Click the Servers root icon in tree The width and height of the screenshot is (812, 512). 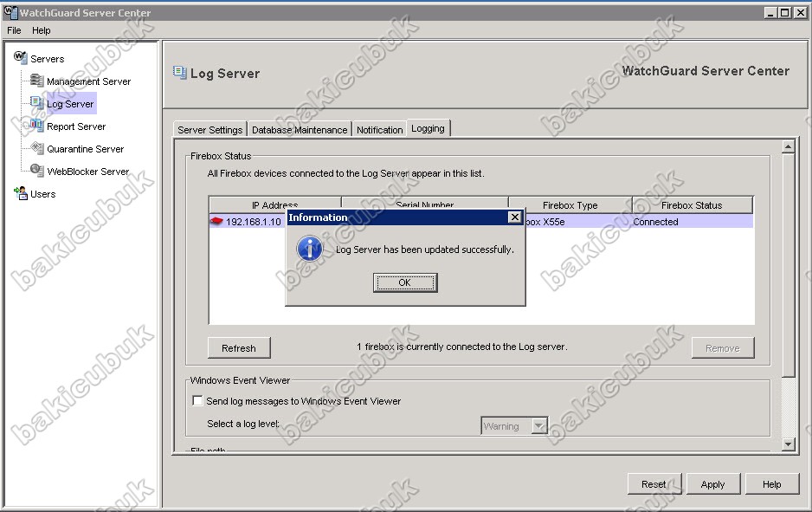pos(20,57)
